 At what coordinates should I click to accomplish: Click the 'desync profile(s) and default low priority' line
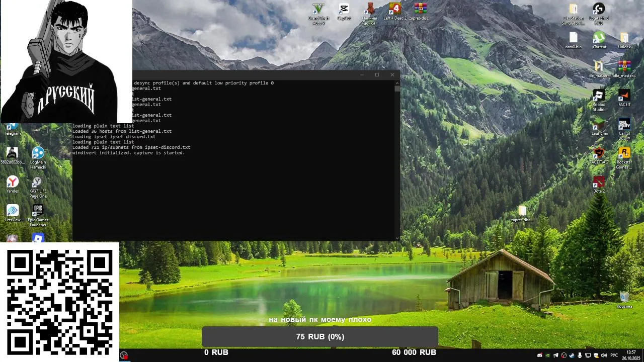click(x=204, y=83)
